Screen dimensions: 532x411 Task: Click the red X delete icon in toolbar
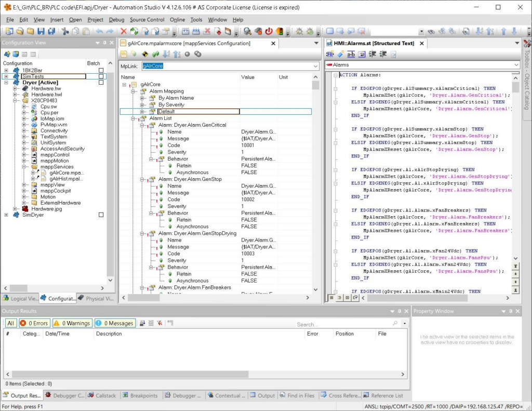point(124,32)
